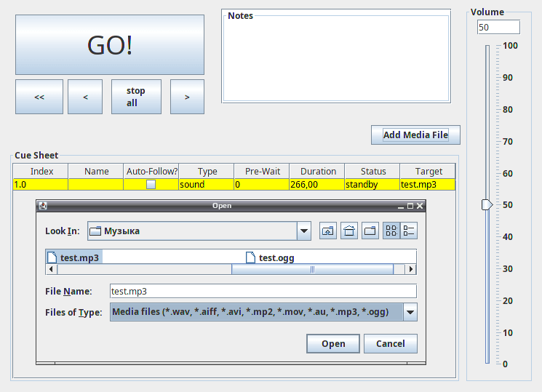Select the test.mp3 target cell
The height and width of the screenshot is (392, 542).
pyautogui.click(x=428, y=184)
